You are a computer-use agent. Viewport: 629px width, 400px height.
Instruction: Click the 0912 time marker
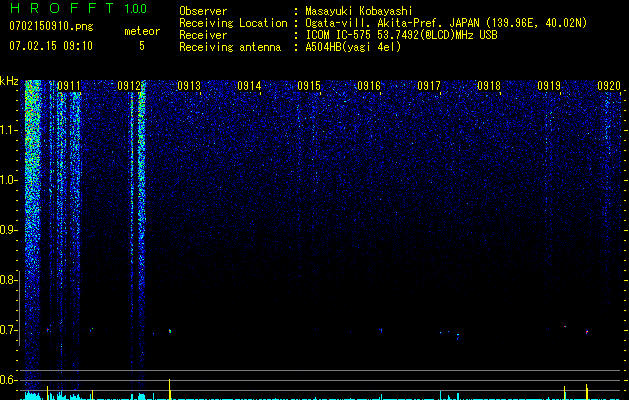pos(129,86)
